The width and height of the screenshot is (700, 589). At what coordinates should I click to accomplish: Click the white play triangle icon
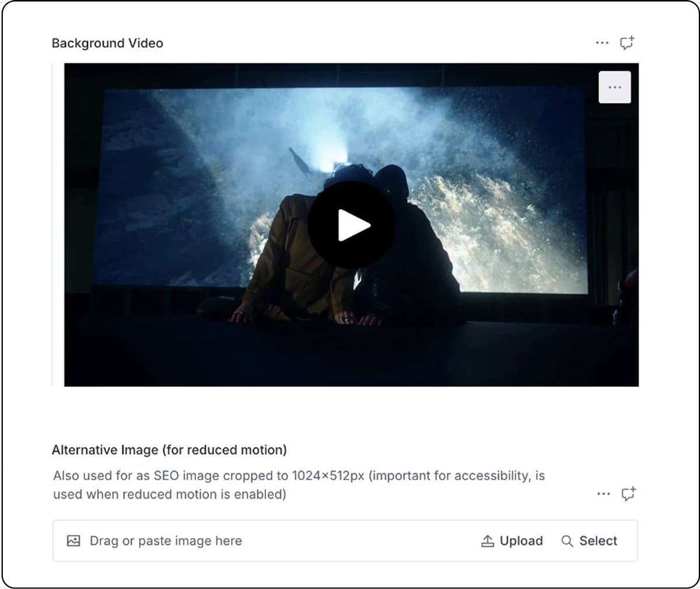(x=353, y=225)
